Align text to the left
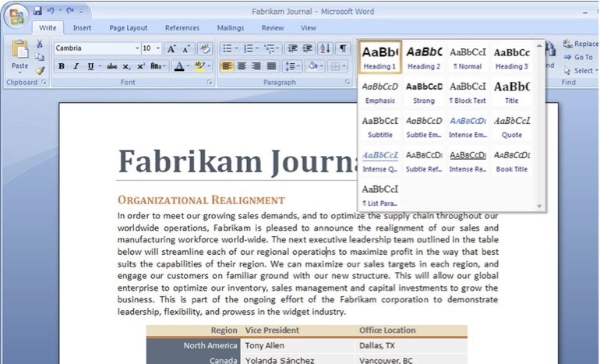The height and width of the screenshot is (364, 600). [227, 66]
